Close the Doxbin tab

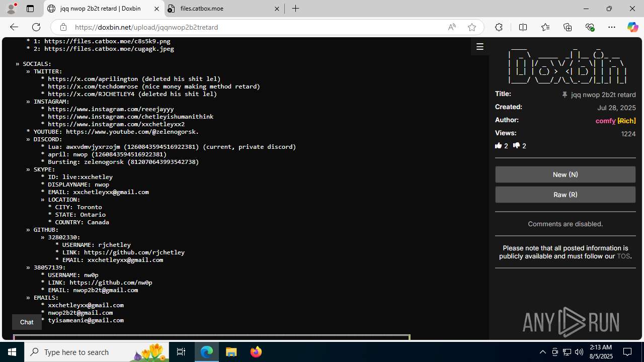(156, 9)
